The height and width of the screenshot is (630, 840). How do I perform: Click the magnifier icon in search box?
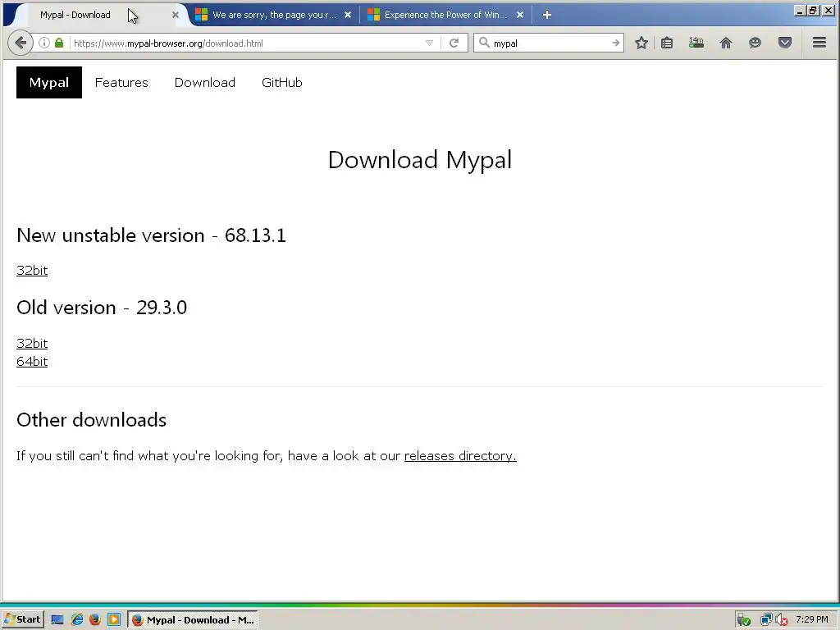484,43
